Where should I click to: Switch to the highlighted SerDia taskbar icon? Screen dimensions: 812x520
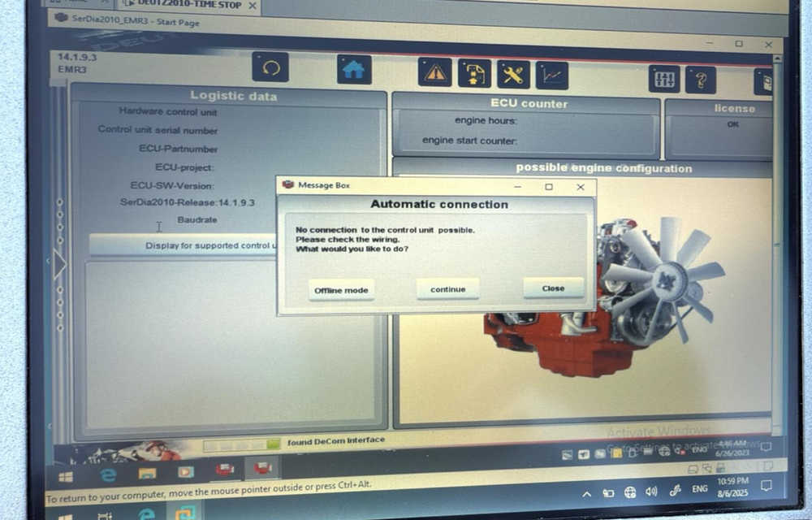coord(262,468)
